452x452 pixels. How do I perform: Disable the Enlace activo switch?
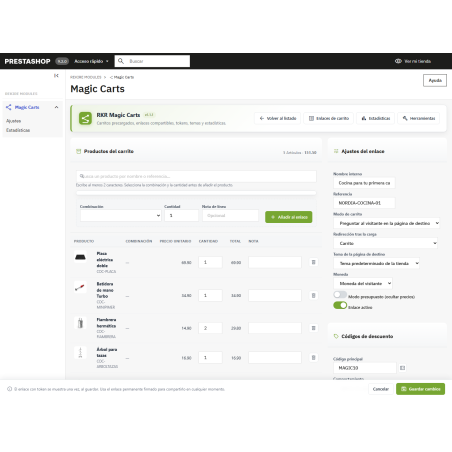click(340, 305)
